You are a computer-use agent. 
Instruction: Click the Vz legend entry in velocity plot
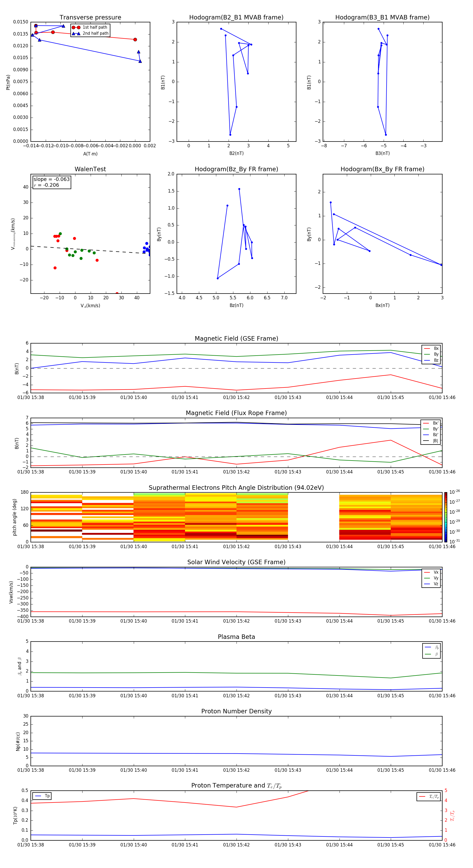pos(431,584)
